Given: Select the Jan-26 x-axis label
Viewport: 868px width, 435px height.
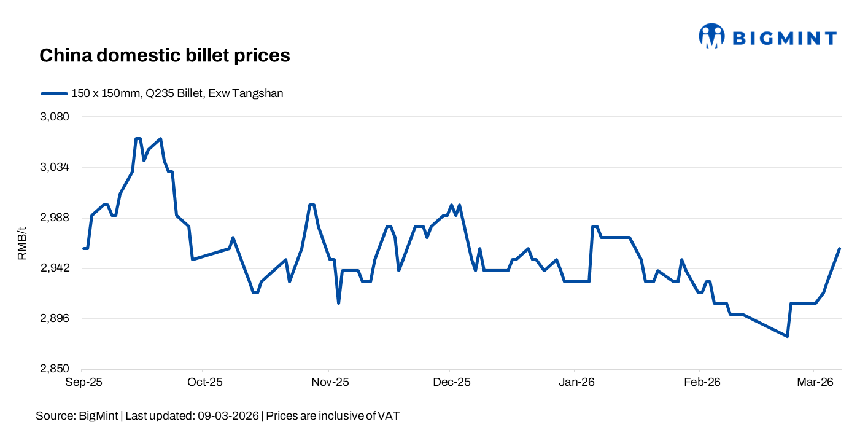Looking at the screenshot, I should pyautogui.click(x=575, y=382).
